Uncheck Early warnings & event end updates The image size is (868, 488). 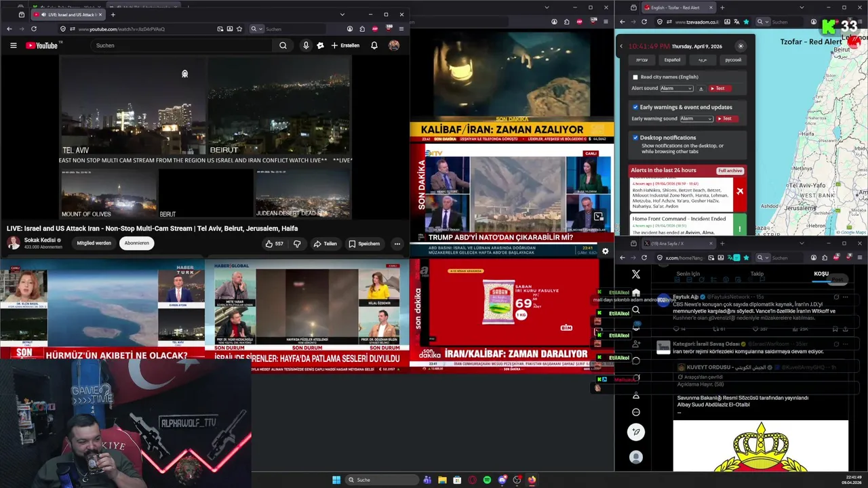(635, 107)
